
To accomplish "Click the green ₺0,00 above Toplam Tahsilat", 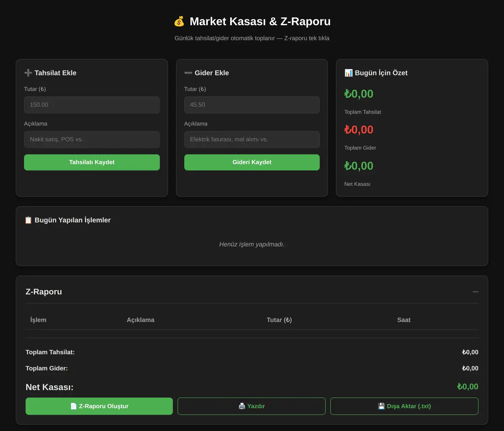I will coord(359,94).
